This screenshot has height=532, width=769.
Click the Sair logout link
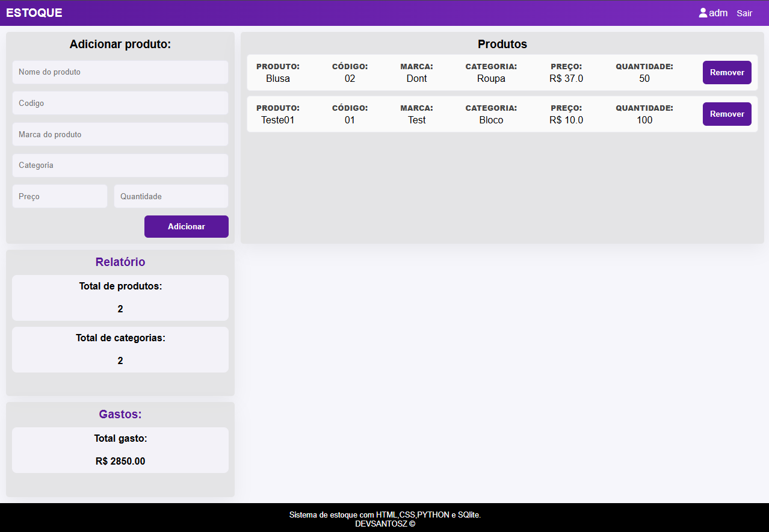point(744,13)
